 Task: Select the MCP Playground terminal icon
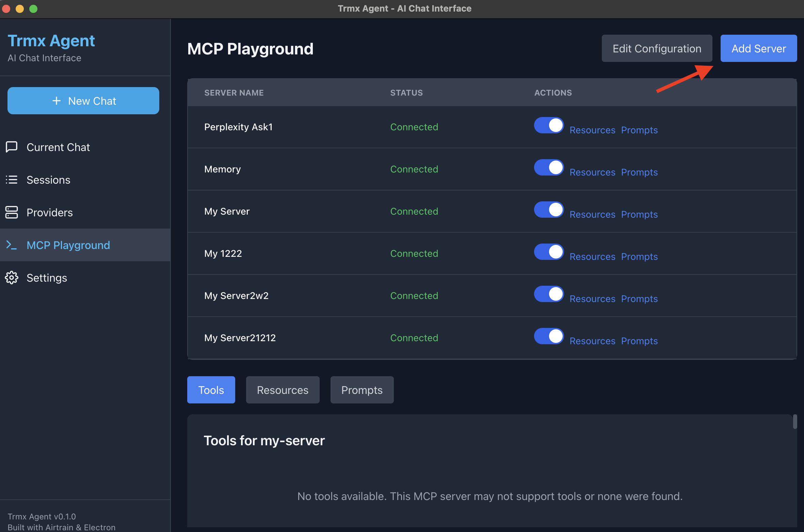(12, 245)
